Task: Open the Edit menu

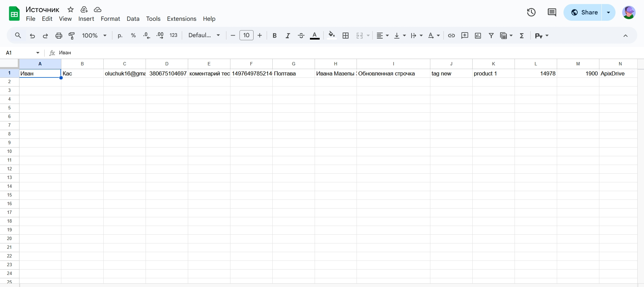Action: (47, 19)
